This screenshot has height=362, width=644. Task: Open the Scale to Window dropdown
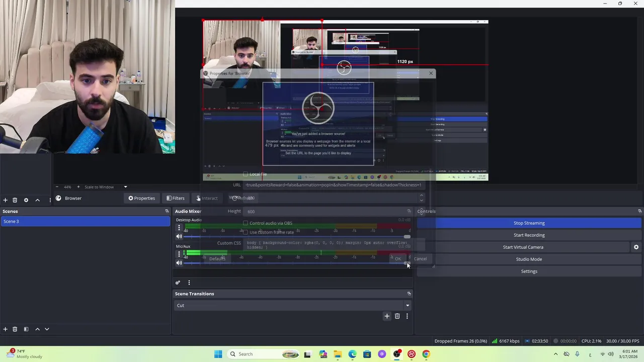click(x=106, y=187)
